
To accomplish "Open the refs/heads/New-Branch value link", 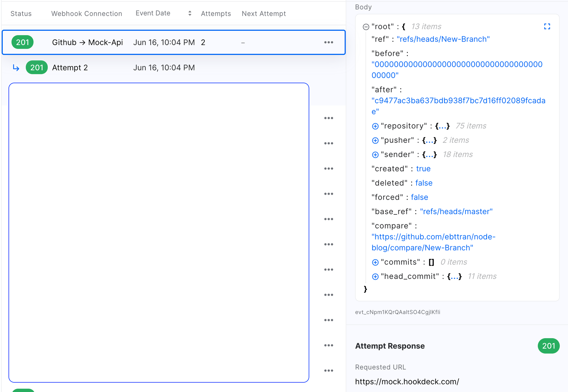I will [x=443, y=39].
